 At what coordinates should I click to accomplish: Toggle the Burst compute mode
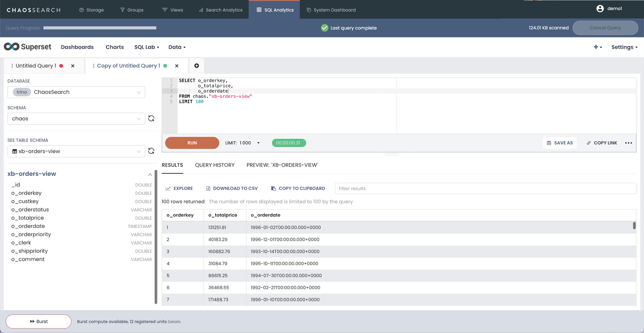(39, 321)
